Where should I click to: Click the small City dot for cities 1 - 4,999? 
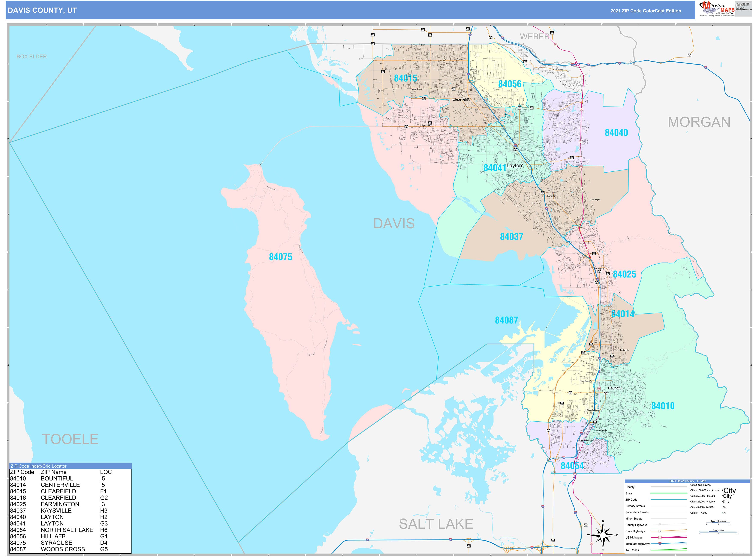pyautogui.click(x=722, y=513)
